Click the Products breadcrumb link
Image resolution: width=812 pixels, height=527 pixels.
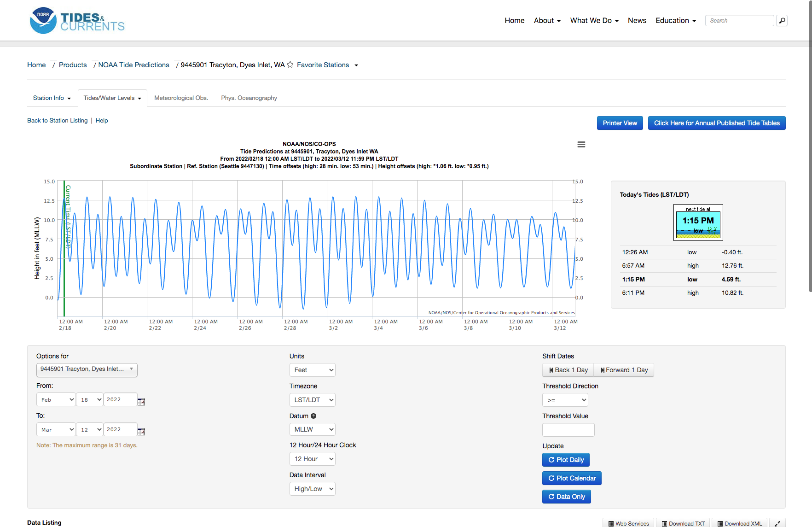point(73,65)
